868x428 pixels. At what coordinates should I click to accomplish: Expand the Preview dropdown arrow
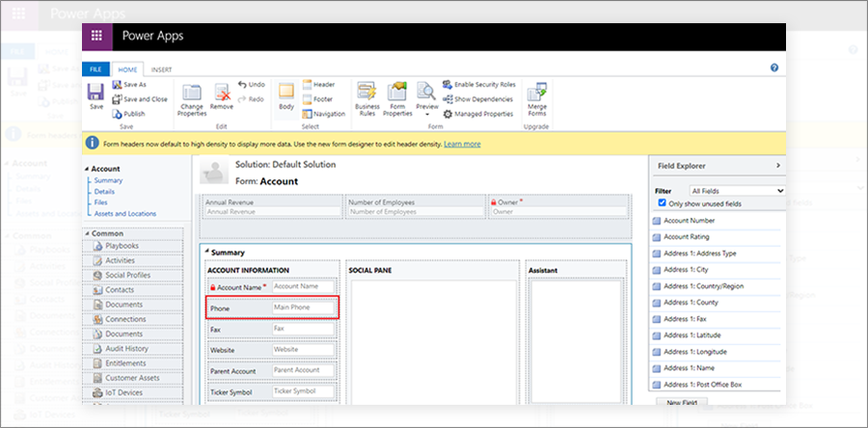pyautogui.click(x=426, y=114)
